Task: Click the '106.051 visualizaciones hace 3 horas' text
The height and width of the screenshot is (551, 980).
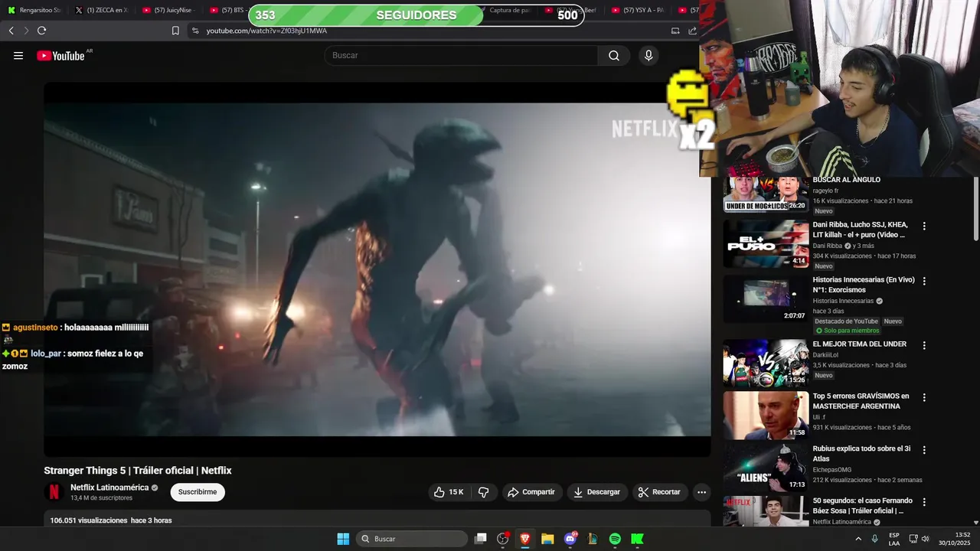Action: tap(111, 520)
